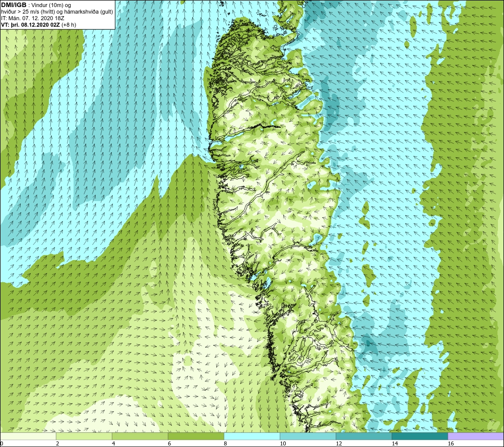
Task: Click the light green 2–4 m/s legend swatch
Action: [x=84, y=436]
